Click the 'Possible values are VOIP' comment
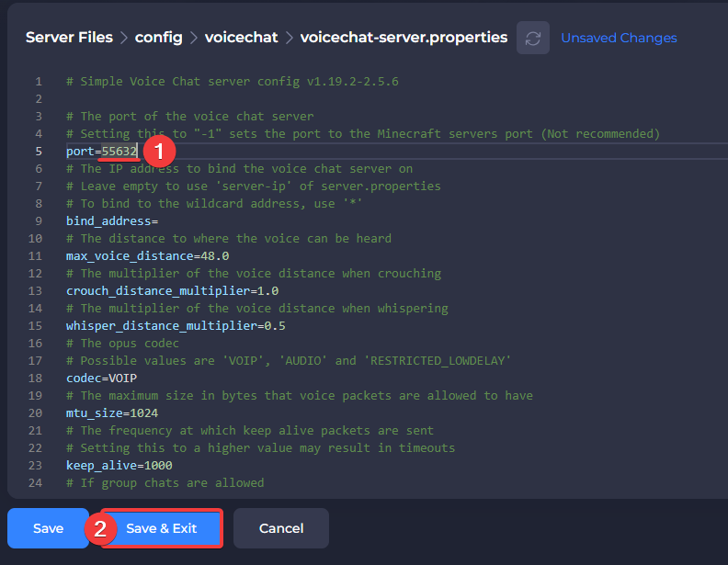This screenshot has height=565, width=728. coord(289,360)
